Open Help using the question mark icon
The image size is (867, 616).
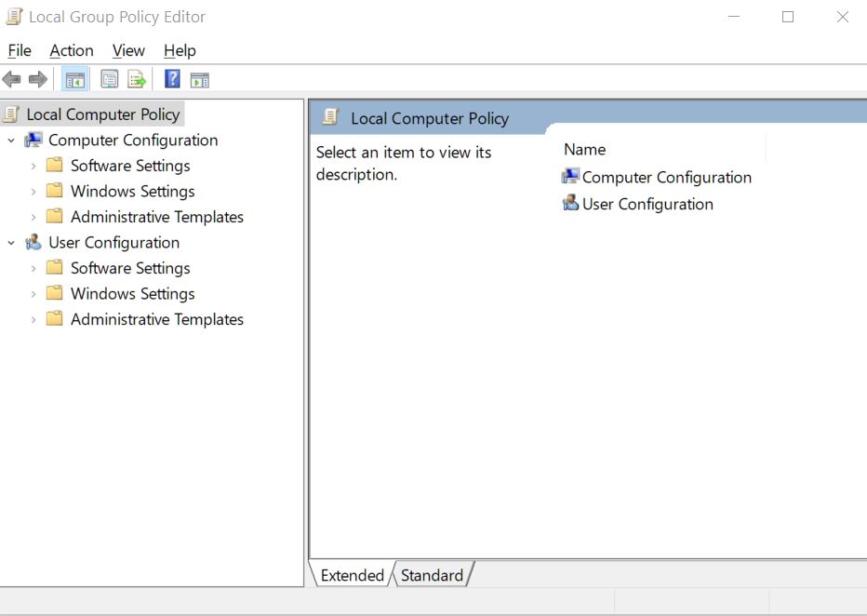(x=172, y=80)
